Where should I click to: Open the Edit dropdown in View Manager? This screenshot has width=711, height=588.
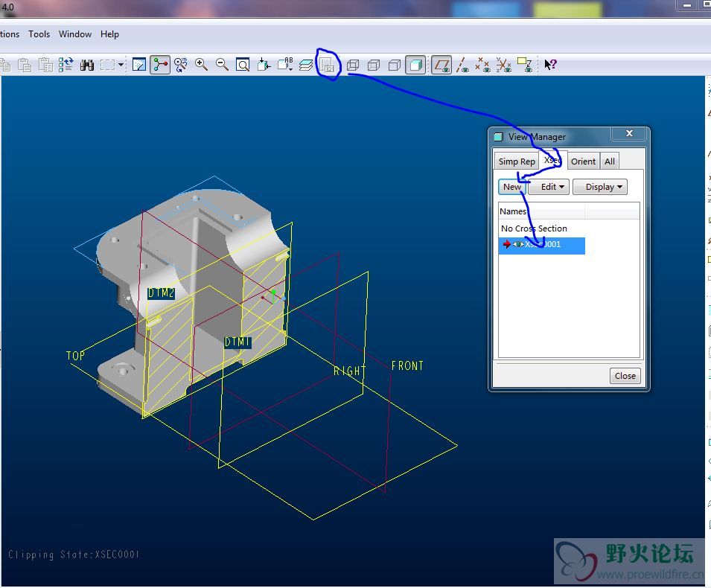pyautogui.click(x=549, y=187)
